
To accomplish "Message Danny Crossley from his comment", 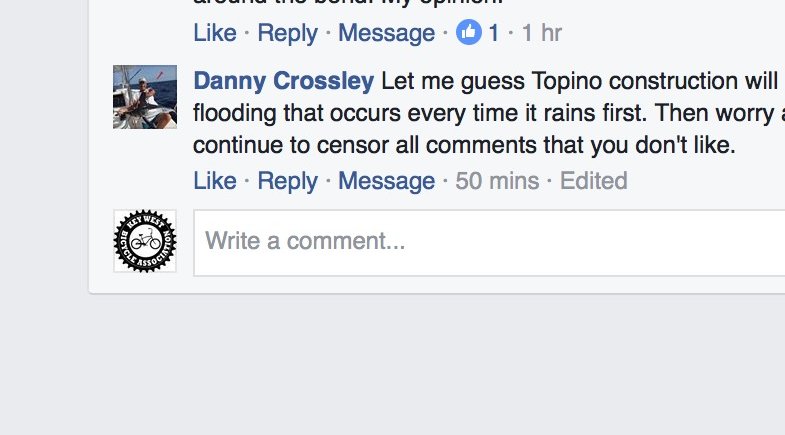I will (x=386, y=181).
